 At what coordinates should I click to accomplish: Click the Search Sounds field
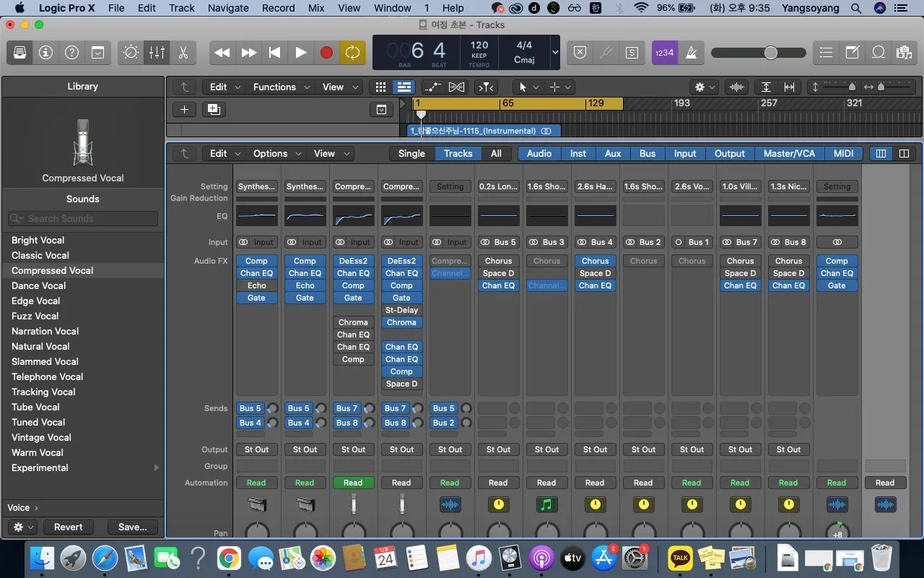(83, 218)
